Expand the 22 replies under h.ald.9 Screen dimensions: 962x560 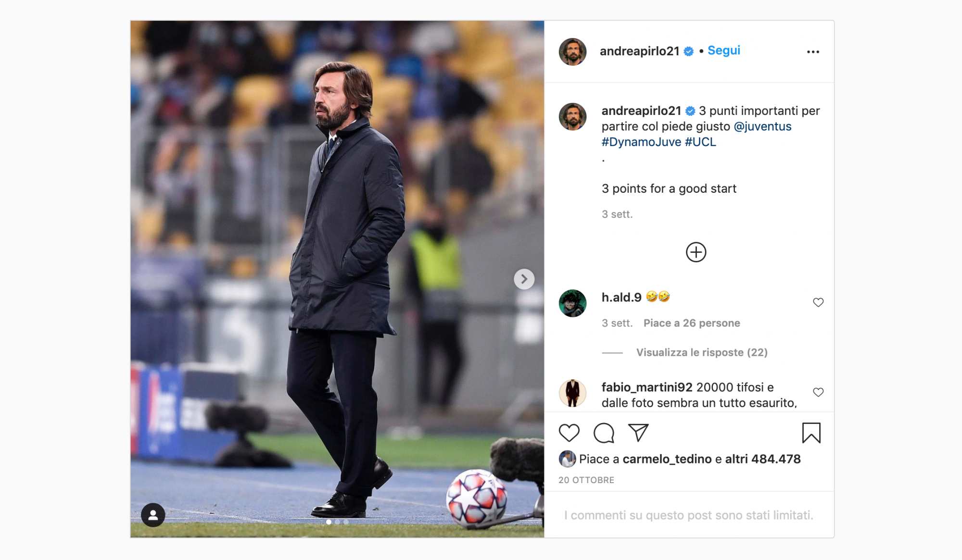click(701, 352)
